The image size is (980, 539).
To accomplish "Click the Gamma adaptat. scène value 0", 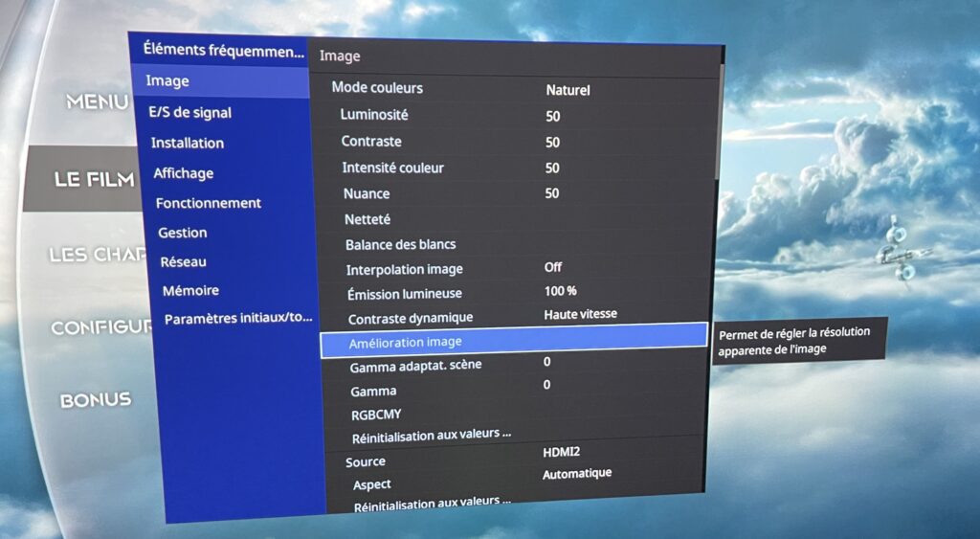I will click(546, 362).
